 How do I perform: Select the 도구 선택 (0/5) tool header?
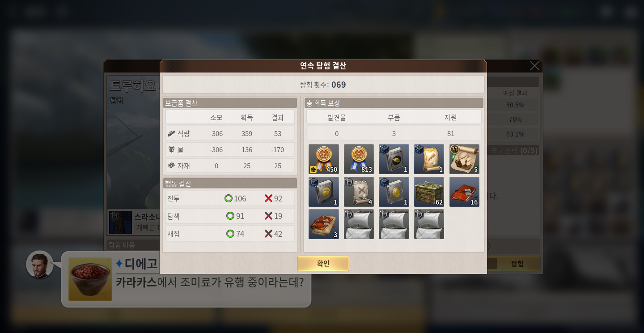513,150
